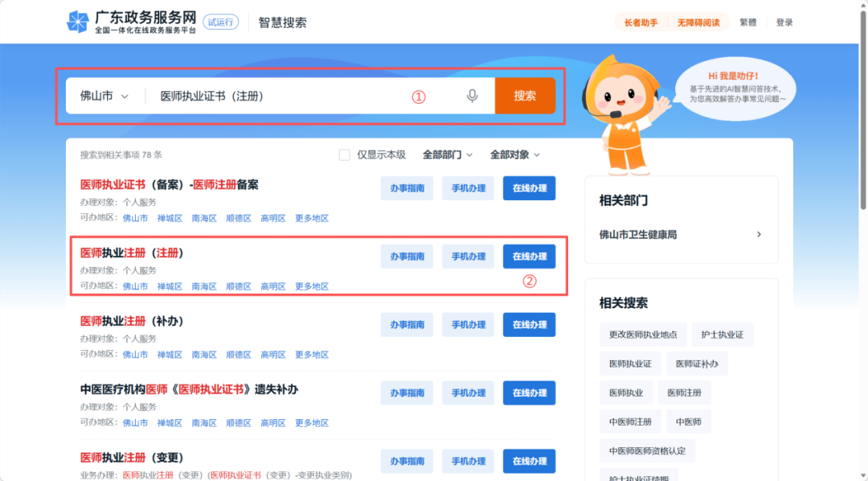Select 禅城区 area under 医师执业注册（注册）
The width and height of the screenshot is (868, 481).
tap(170, 286)
